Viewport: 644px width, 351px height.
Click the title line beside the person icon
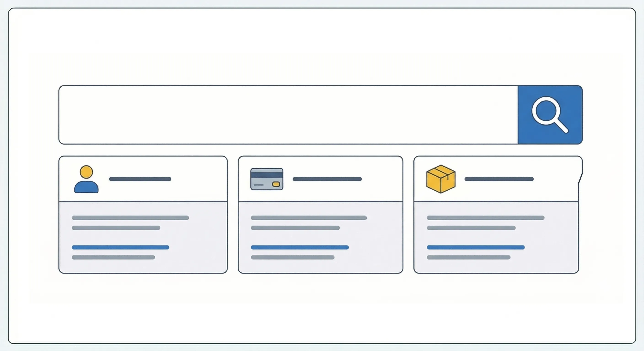pos(140,179)
